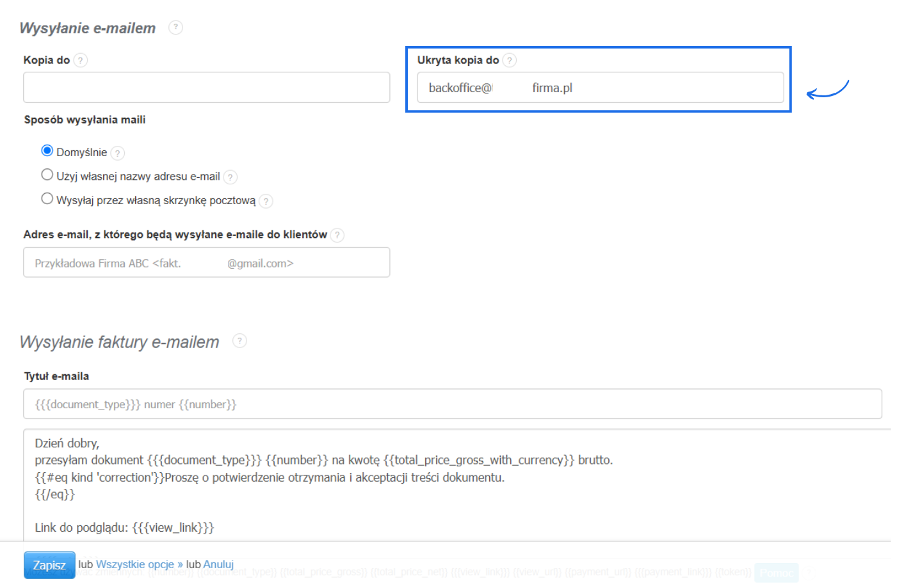Select the Domyślnie radio button
904x588 pixels.
[47, 150]
